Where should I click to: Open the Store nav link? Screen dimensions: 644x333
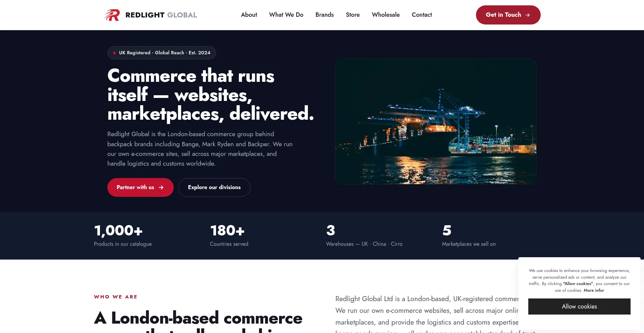point(353,15)
